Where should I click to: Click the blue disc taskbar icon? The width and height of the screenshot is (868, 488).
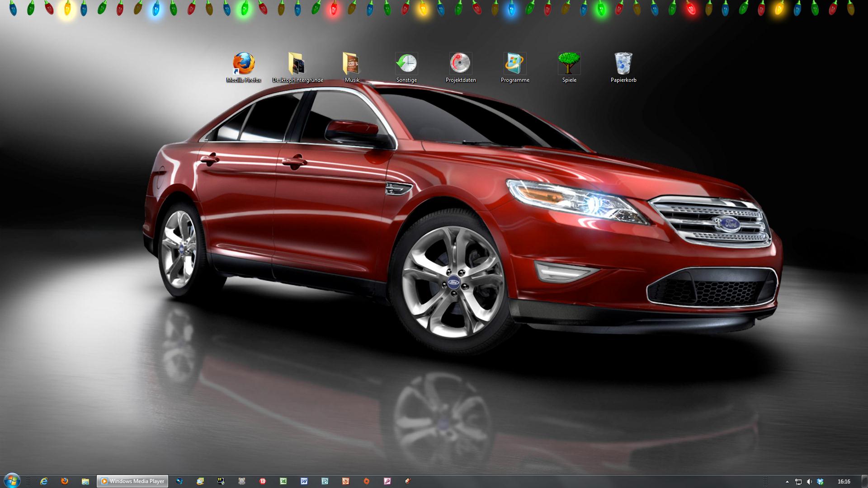[179, 481]
